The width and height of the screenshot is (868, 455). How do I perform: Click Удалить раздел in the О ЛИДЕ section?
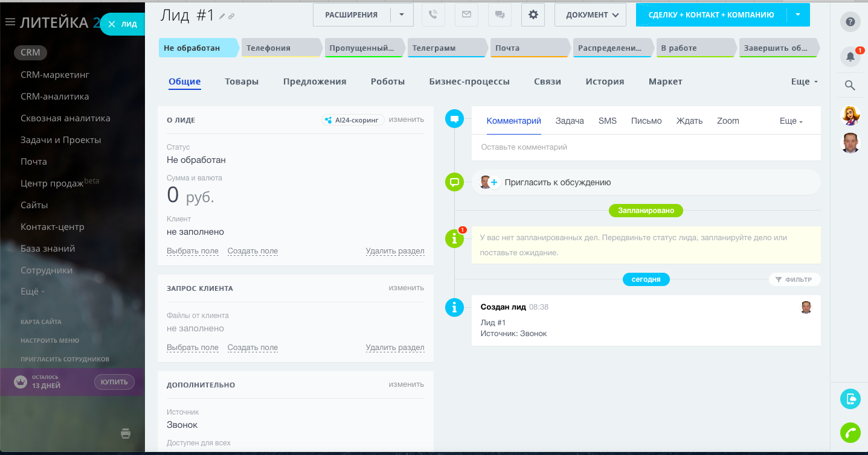click(395, 251)
